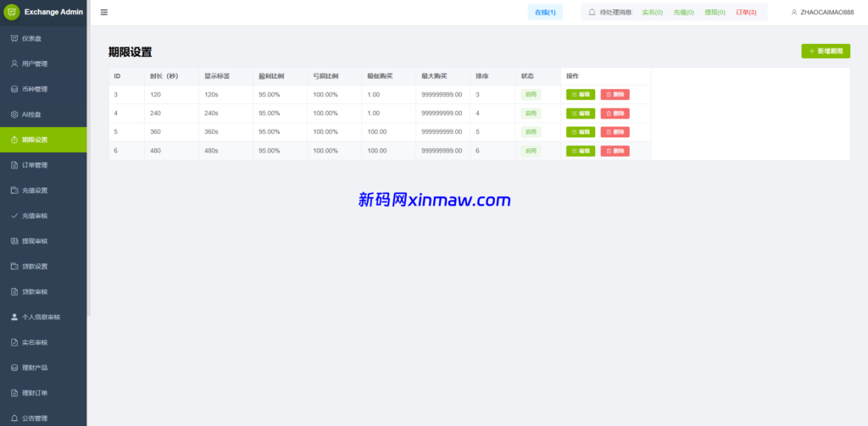Open 实名审核 in the sidebar
Image resolution: width=868 pixels, height=426 pixels.
coord(43,342)
